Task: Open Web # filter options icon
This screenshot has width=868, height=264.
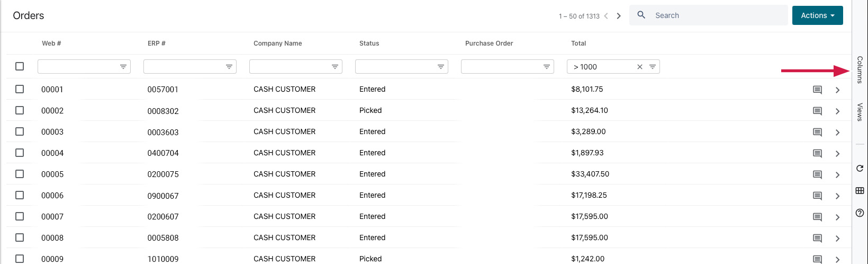Action: click(123, 67)
